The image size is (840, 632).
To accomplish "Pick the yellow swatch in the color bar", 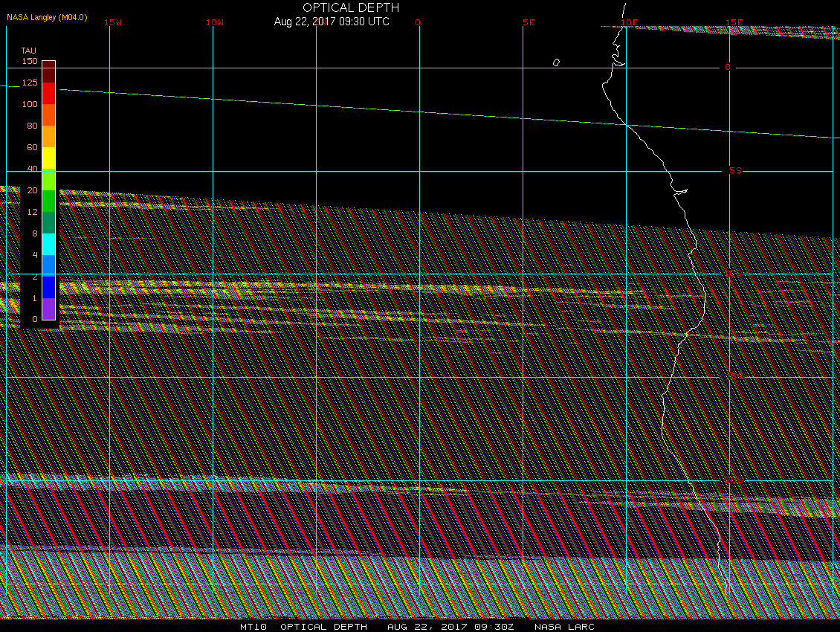I will [x=48, y=158].
